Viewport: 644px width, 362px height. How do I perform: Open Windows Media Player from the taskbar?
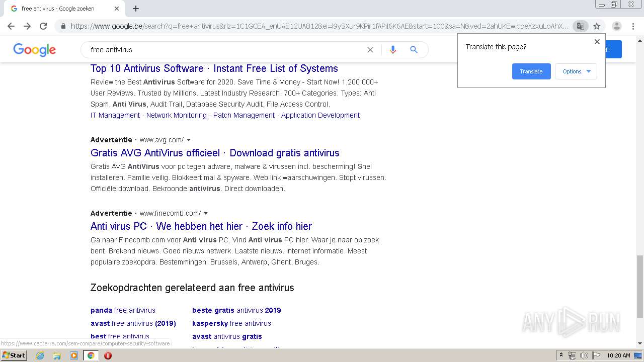[74, 355]
